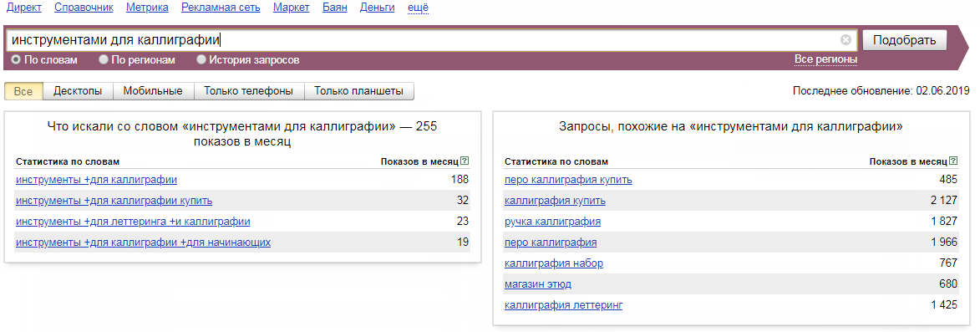Open similar query 'каллиграфия леттеринг'
980x332 pixels.
click(x=563, y=305)
